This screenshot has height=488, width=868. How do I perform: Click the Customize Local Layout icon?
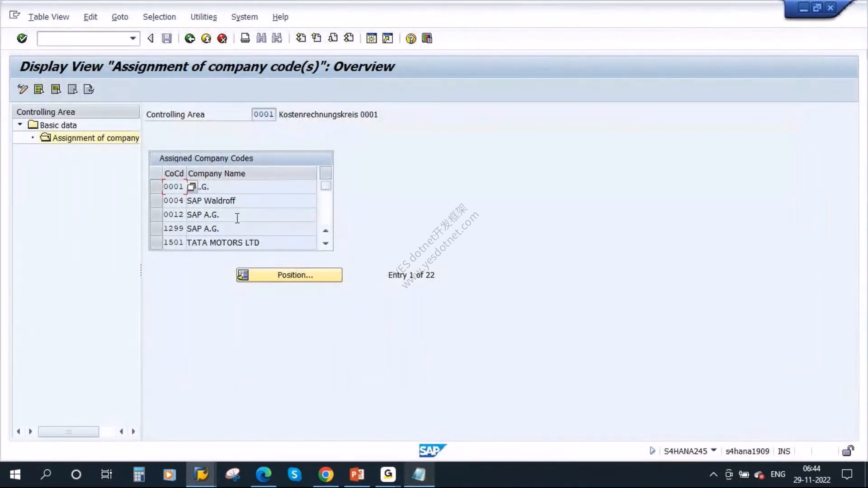click(427, 38)
